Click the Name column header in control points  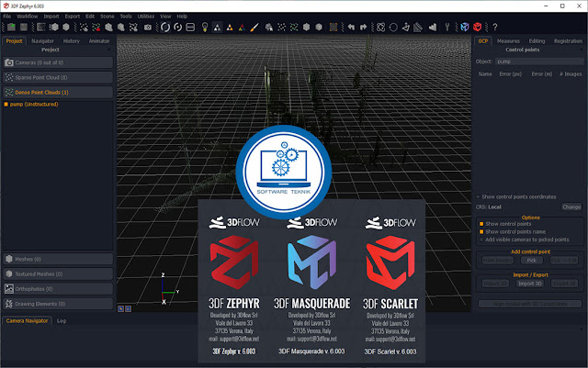tap(485, 74)
